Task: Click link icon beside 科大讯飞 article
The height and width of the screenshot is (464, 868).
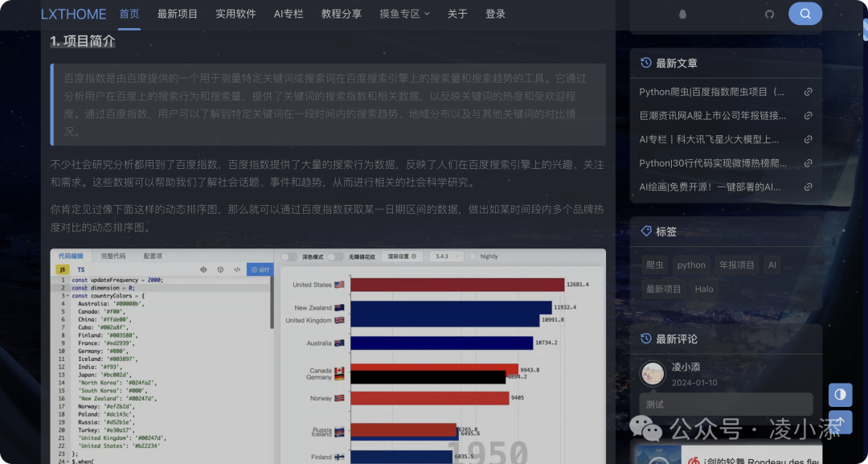Action: click(x=809, y=140)
